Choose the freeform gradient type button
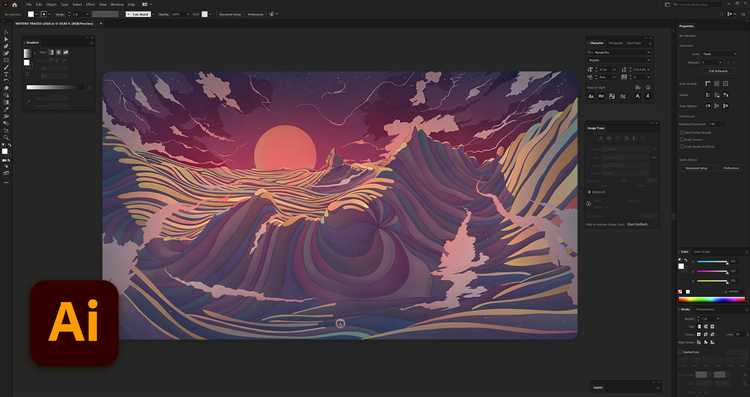 click(66, 52)
